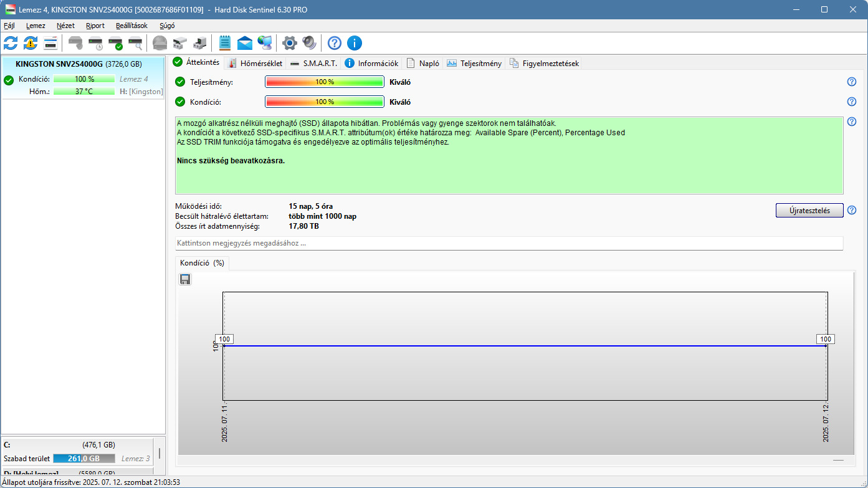Click the 2025. 07. 11. date axis label
Viewport: 868px width, 488px height.
225,423
